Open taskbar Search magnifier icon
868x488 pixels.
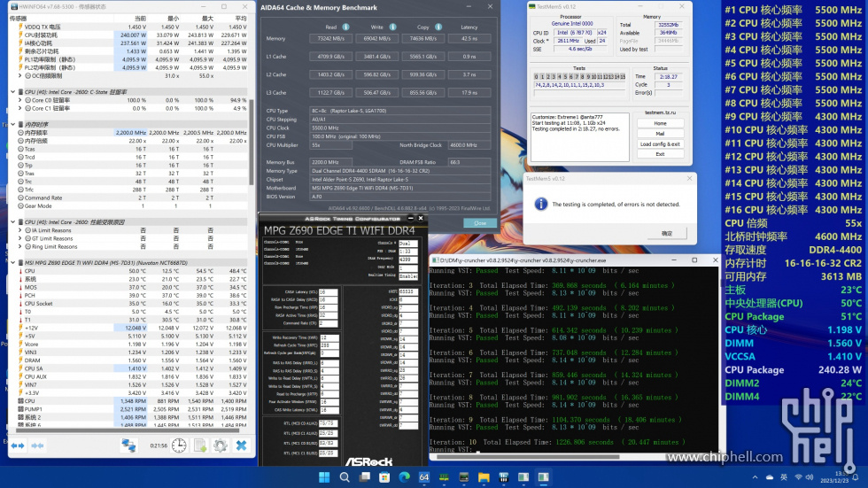[x=345, y=477]
